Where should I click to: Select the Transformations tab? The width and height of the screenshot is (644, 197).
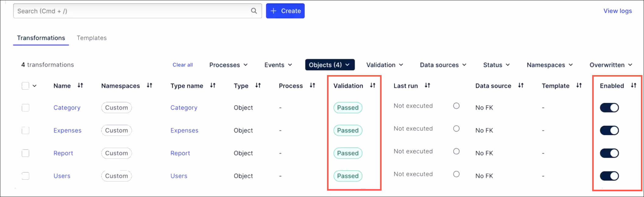41,38
